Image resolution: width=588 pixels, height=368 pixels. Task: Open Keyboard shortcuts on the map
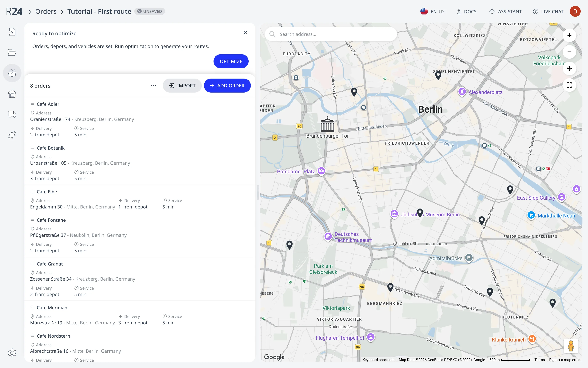point(378,360)
